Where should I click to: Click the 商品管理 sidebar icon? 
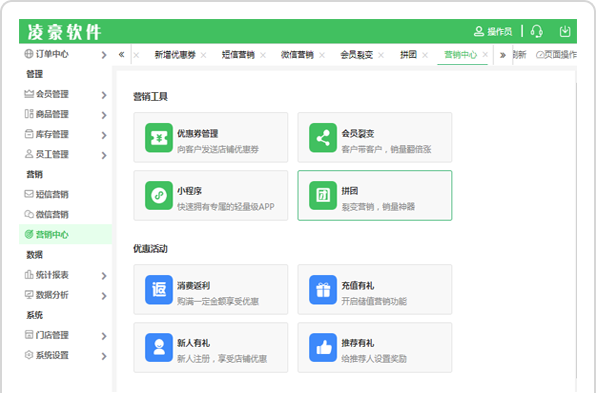pos(29,114)
